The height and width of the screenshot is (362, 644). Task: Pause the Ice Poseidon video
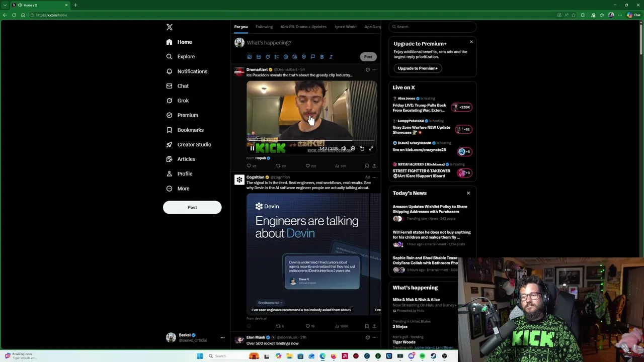(252, 148)
